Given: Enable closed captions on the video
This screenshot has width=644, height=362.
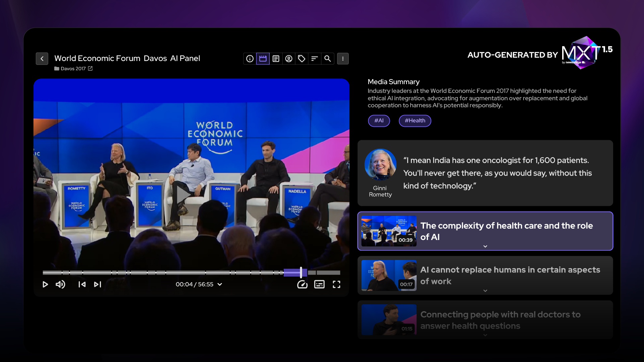Looking at the screenshot, I should pyautogui.click(x=319, y=284).
